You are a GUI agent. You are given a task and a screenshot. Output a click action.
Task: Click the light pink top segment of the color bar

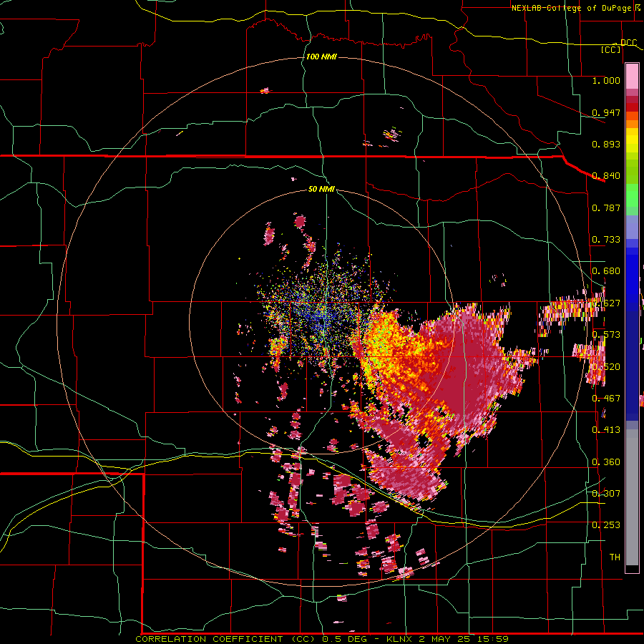tap(632, 76)
